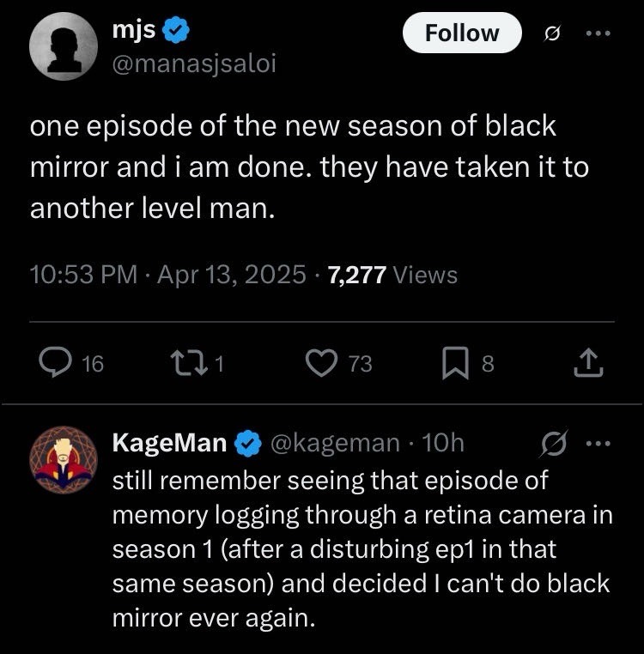Open the @kageman handle link
This screenshot has width=644, height=654.
(336, 443)
